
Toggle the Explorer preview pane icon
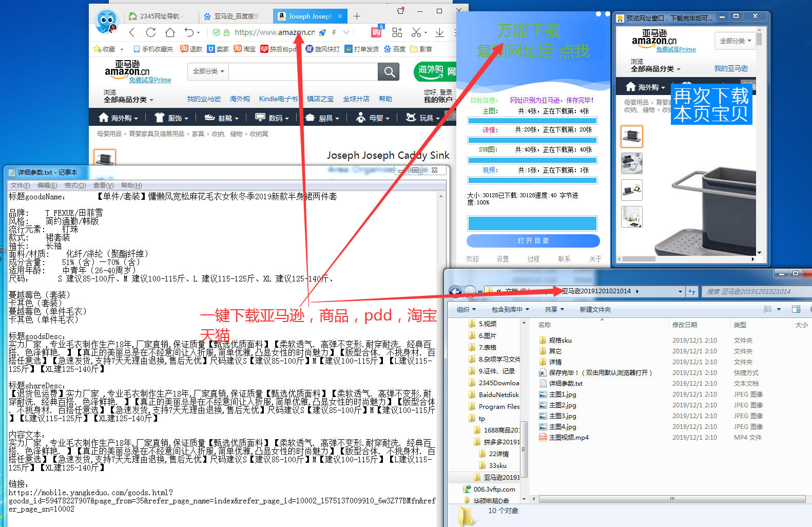(796, 309)
